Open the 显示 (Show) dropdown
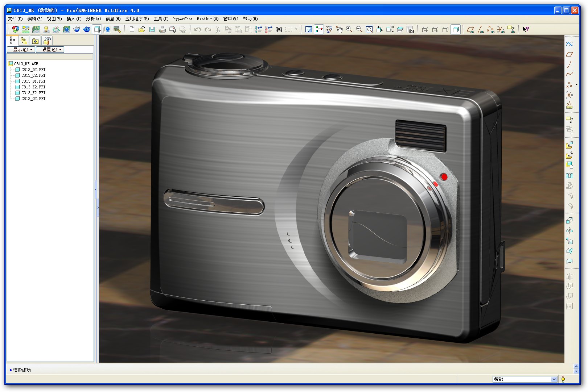Image resolution: width=588 pixels, height=392 pixels. [x=21, y=50]
